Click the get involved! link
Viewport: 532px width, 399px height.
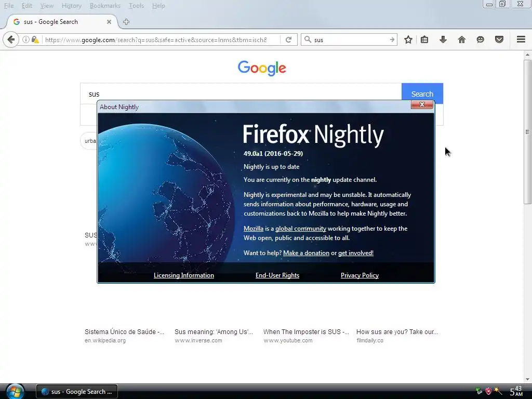click(x=355, y=253)
